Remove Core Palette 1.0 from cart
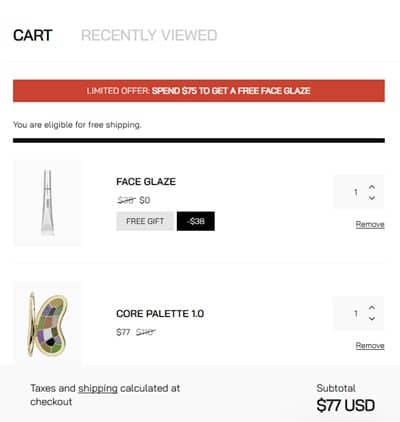The width and height of the screenshot is (400, 422). [x=370, y=345]
